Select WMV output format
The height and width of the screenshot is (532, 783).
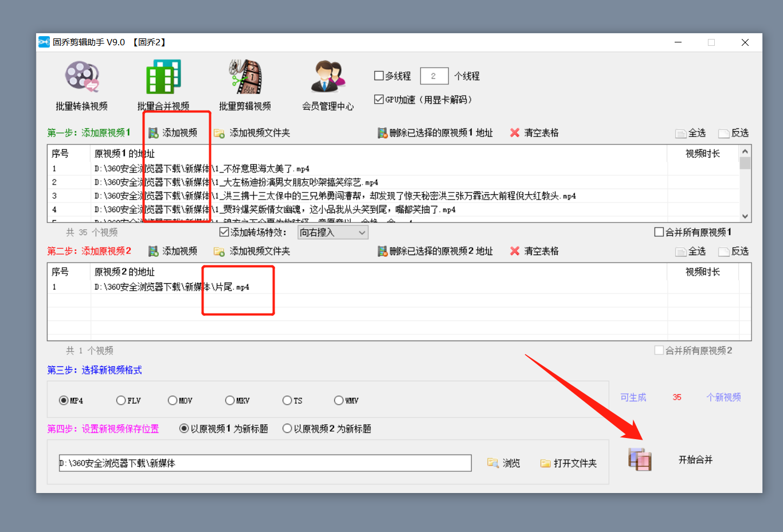(339, 401)
